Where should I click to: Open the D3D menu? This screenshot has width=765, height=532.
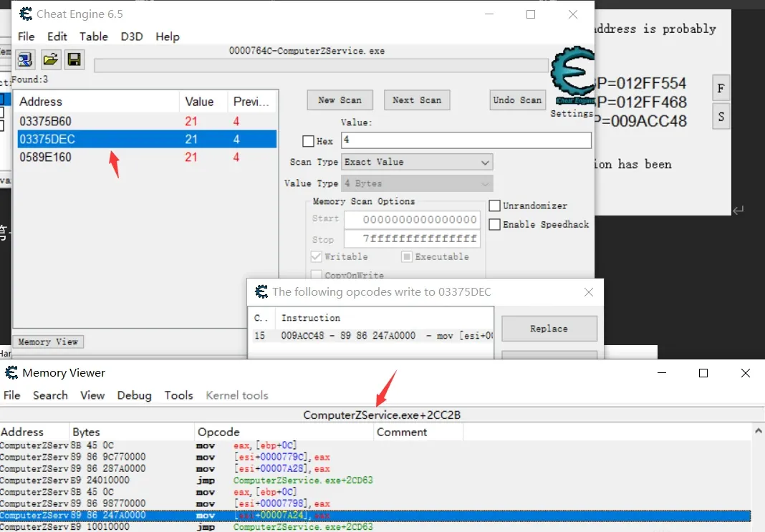coord(132,37)
